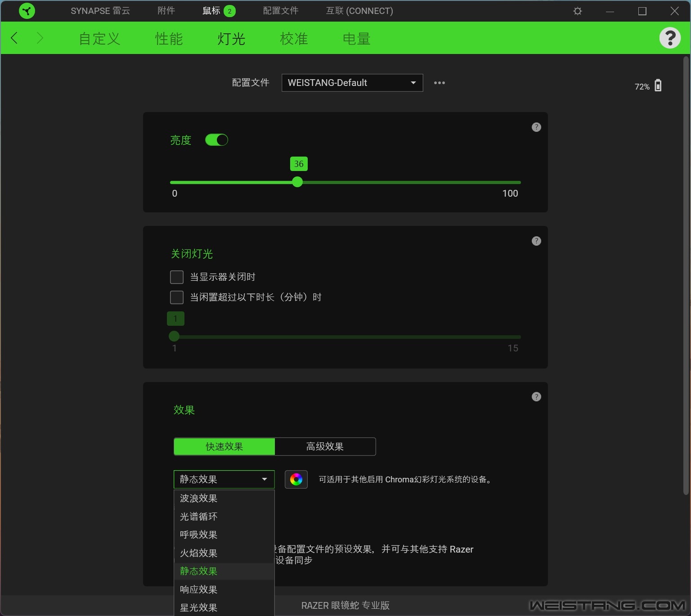The width and height of the screenshot is (691, 616).
Task: Switch to the 电量 section
Action: pos(356,39)
